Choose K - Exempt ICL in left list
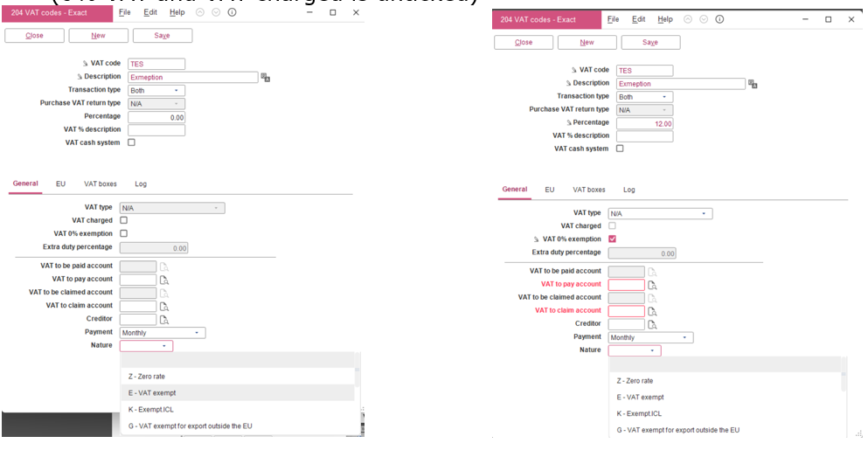The height and width of the screenshot is (464, 868). point(238,410)
